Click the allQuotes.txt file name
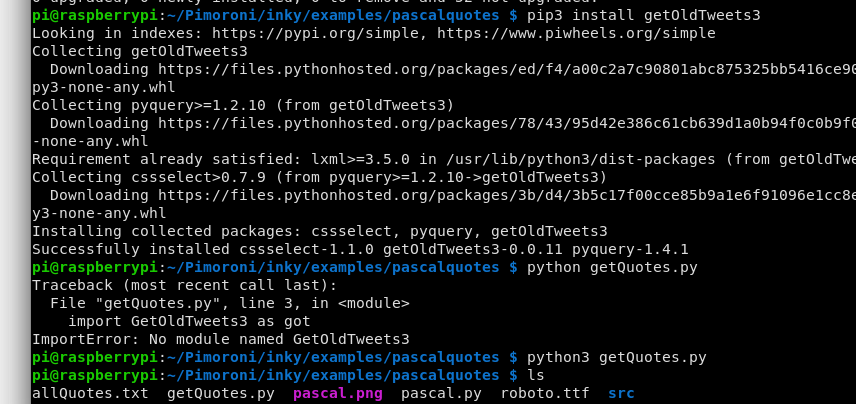The width and height of the screenshot is (856, 404). [x=90, y=394]
